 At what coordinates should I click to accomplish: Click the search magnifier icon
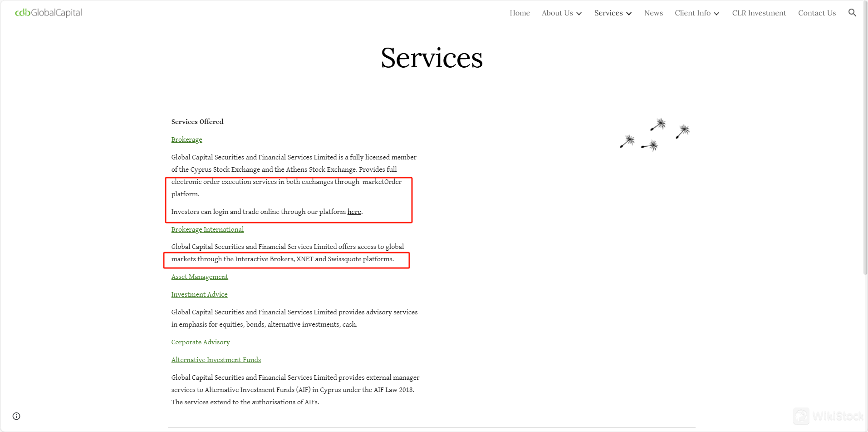(x=852, y=13)
